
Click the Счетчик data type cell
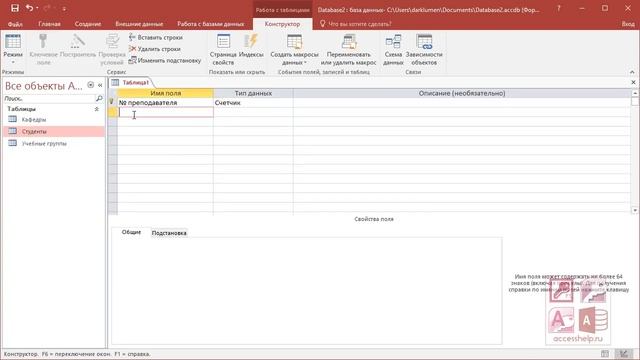(x=253, y=102)
